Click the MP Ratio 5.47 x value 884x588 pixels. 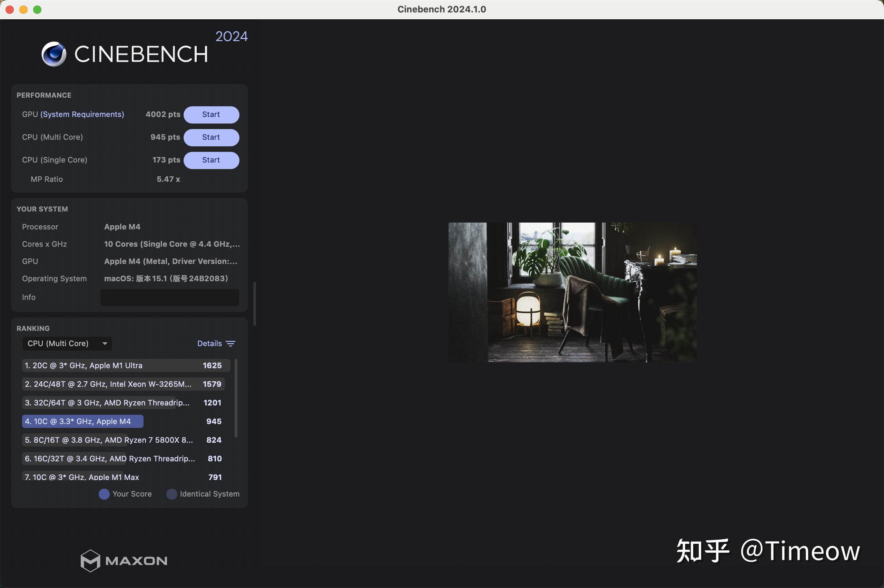tap(168, 179)
